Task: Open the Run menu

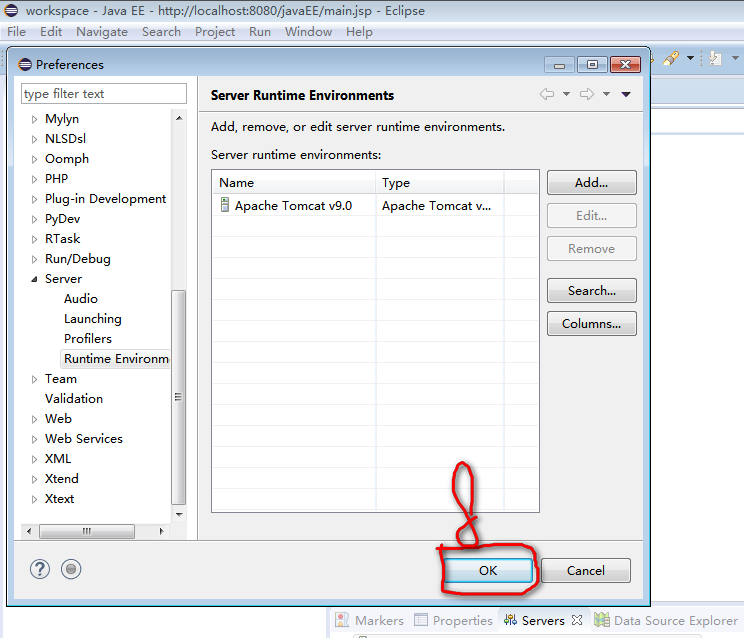Action: click(x=260, y=31)
